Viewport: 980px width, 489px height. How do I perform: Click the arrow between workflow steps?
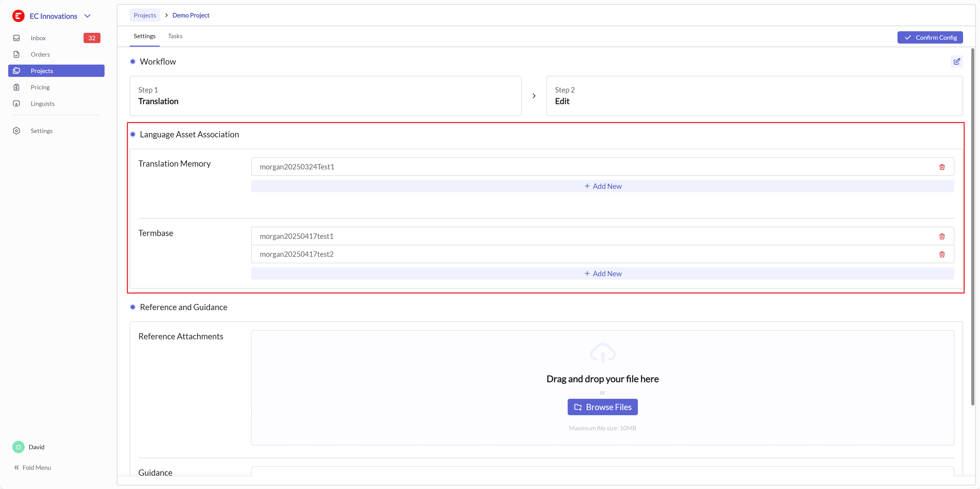(x=534, y=96)
